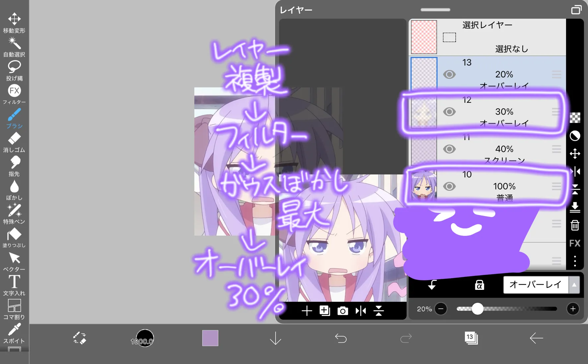Flip the layer vertically from the layer side toolbar

[575, 189]
